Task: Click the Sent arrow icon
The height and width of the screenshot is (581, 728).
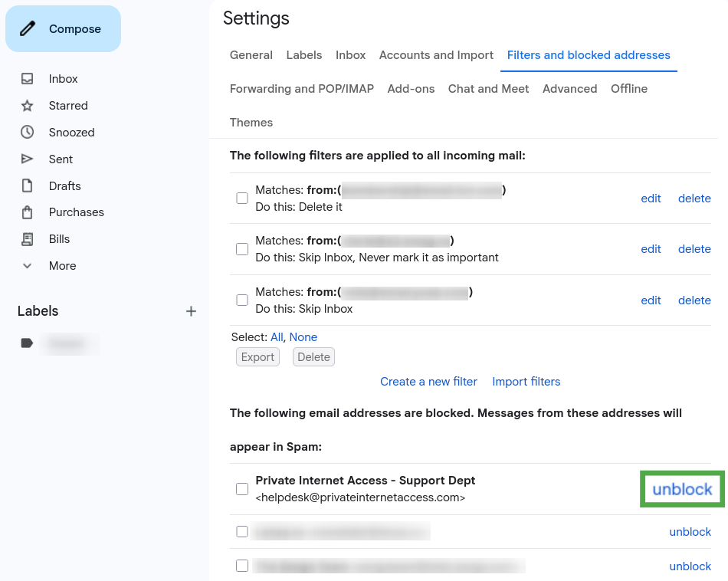Action: click(x=28, y=159)
